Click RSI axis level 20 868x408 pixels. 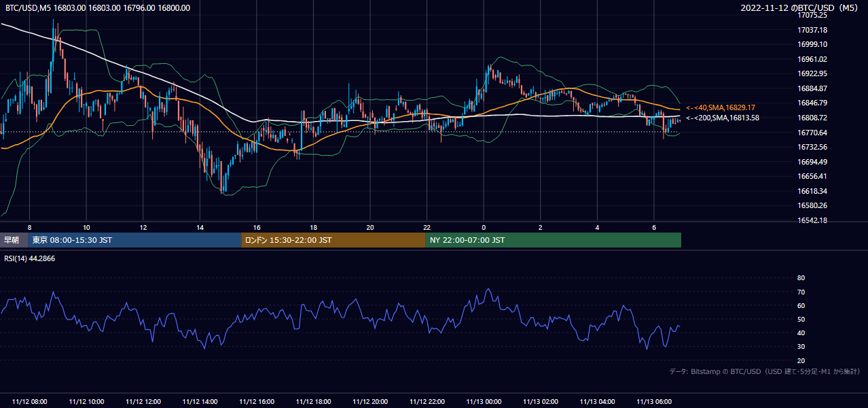point(801,360)
